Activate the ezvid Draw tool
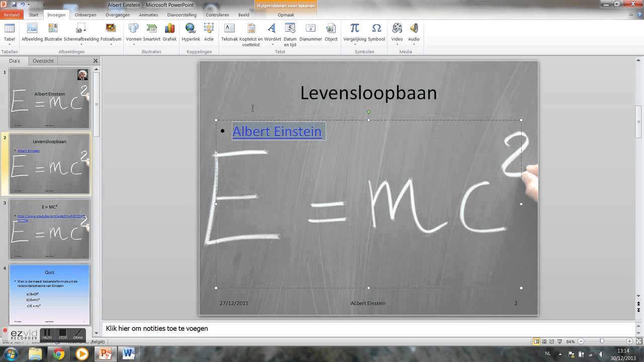Image resolution: width=644 pixels, height=362 pixels. point(78,334)
